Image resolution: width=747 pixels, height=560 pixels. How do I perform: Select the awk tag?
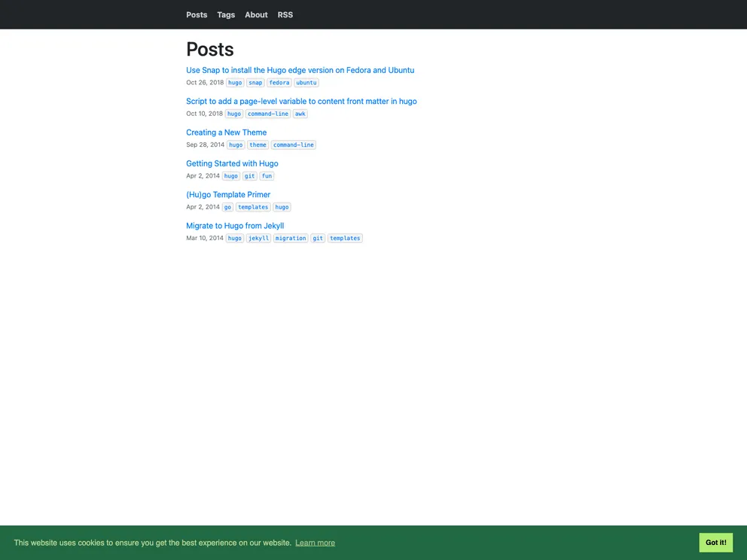tap(300, 114)
